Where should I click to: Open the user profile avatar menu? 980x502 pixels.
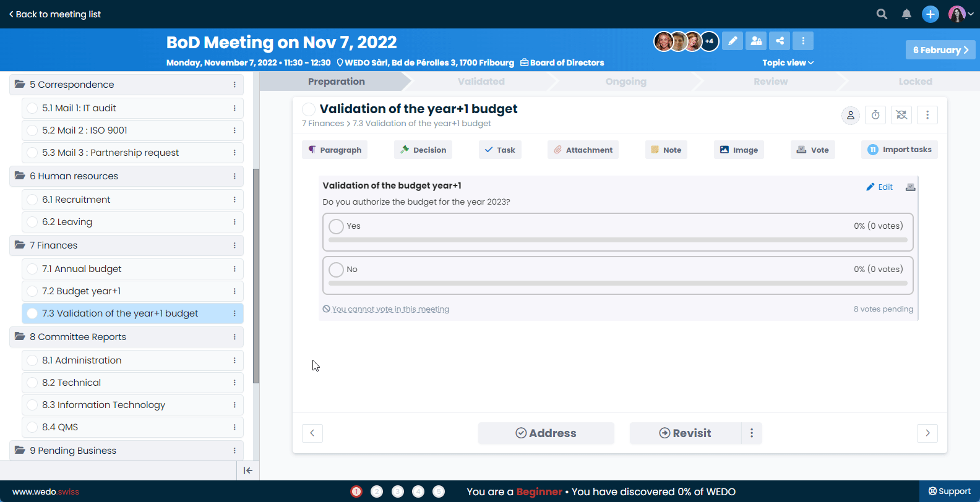click(x=961, y=14)
